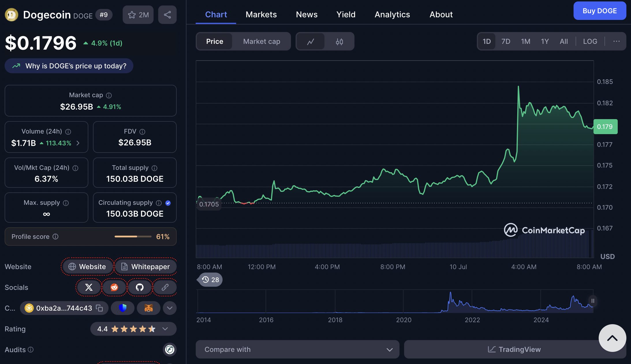Screen dimensions: 631x364
Task: Click the Buy DOGE button
Action: (x=600, y=11)
